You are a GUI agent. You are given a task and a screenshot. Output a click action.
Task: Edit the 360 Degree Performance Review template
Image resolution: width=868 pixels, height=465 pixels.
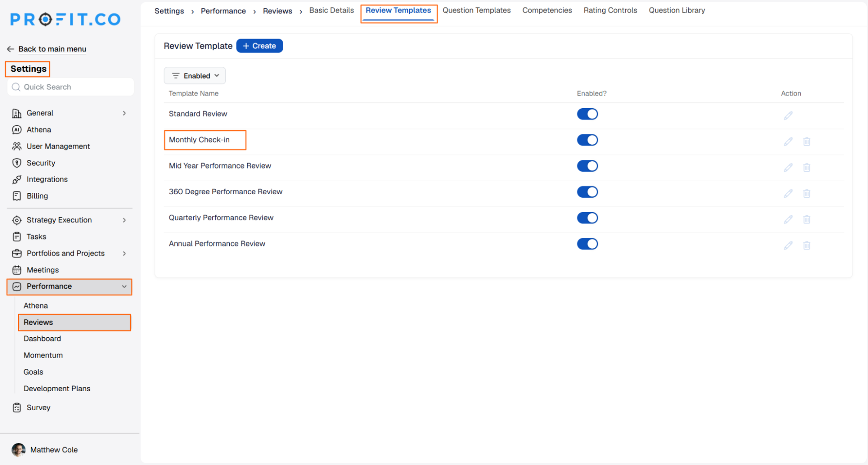pyautogui.click(x=788, y=193)
